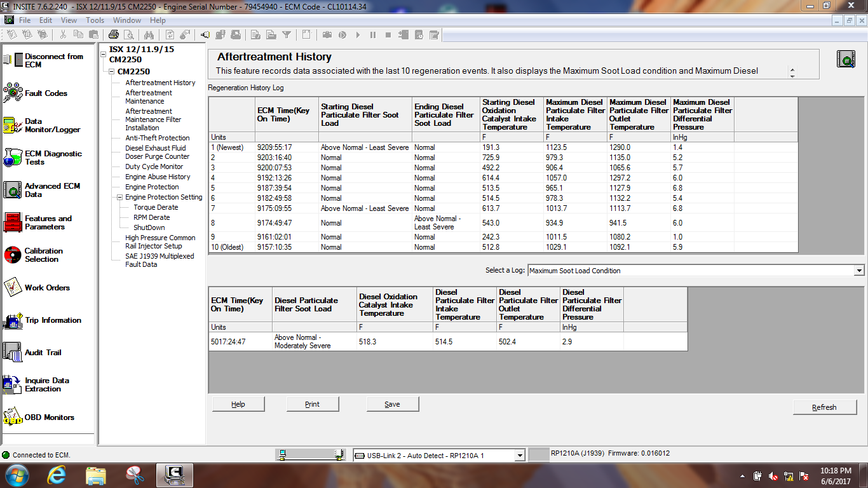The width and height of the screenshot is (868, 488).
Task: Click the Windows Start button
Action: tap(17, 475)
